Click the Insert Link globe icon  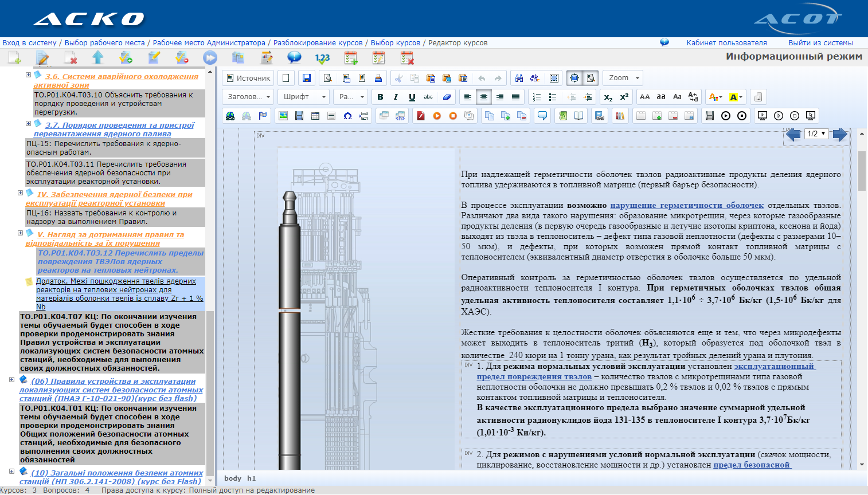(230, 116)
